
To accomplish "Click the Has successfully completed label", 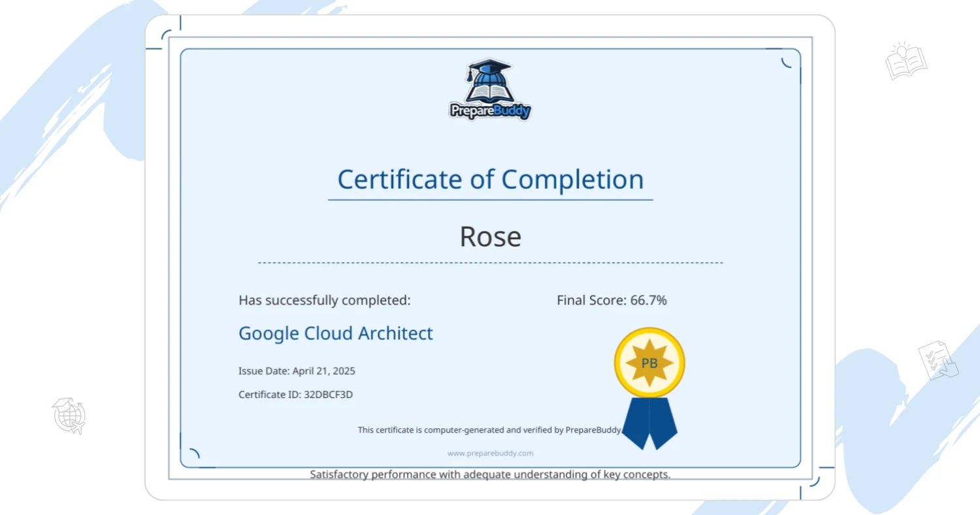I will coord(324,301).
